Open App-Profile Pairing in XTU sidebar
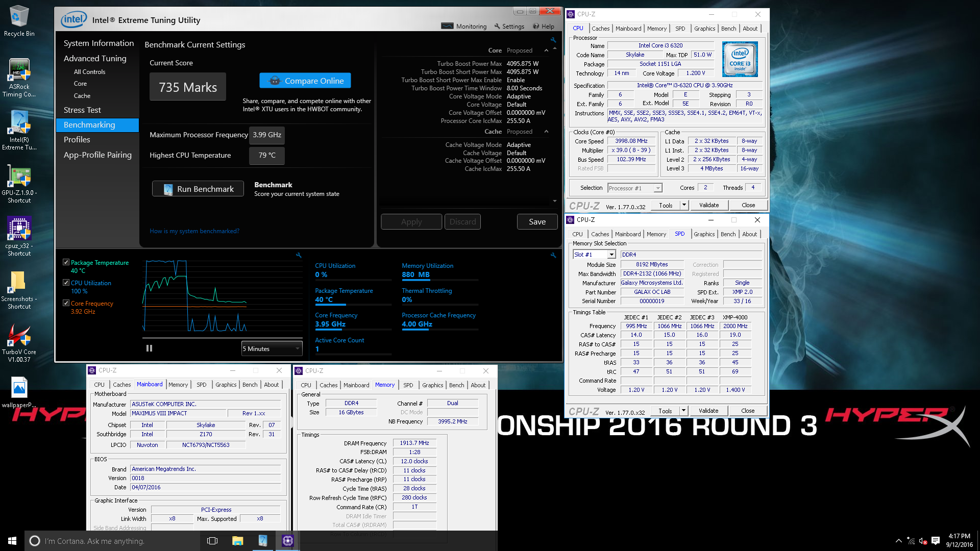The height and width of the screenshot is (551, 980). click(97, 155)
